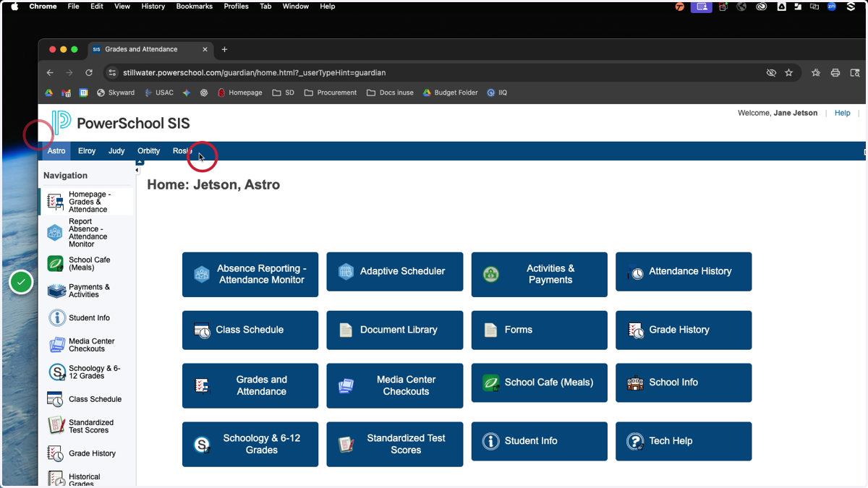The height and width of the screenshot is (488, 868).
Task: Open the Student Info tile
Action: [x=540, y=441]
